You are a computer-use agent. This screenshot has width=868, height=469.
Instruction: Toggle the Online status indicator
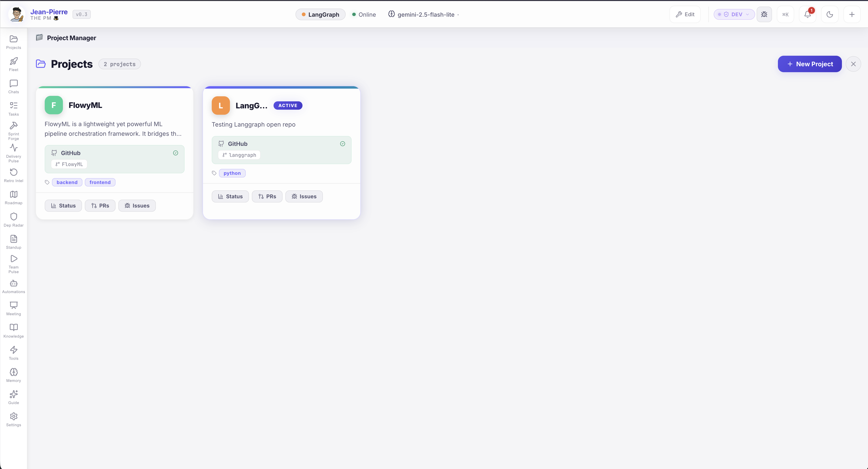(x=364, y=14)
